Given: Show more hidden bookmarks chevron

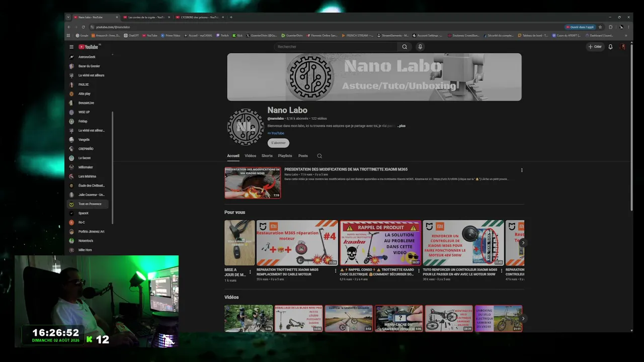Looking at the screenshot, I should [x=626, y=36].
